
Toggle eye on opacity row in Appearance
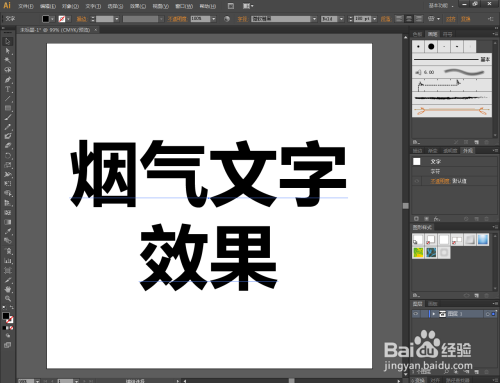point(417,181)
